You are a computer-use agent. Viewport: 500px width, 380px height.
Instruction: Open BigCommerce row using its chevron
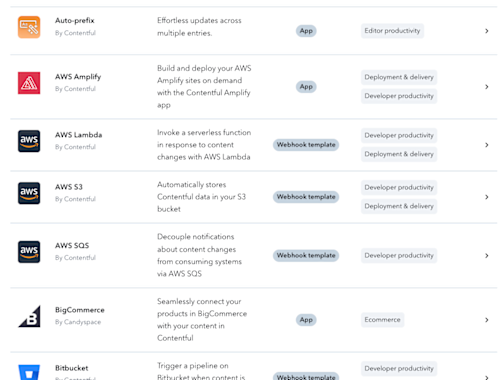(487, 320)
